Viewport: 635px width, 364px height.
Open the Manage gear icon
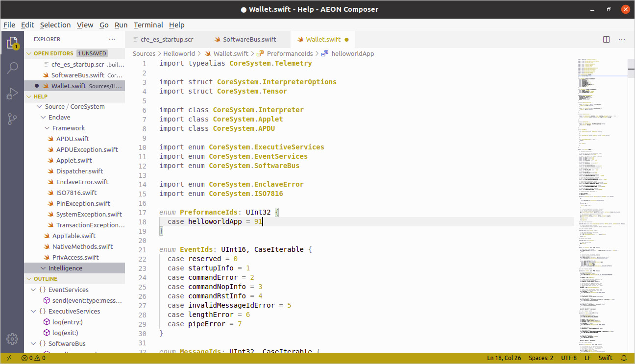tap(12, 339)
